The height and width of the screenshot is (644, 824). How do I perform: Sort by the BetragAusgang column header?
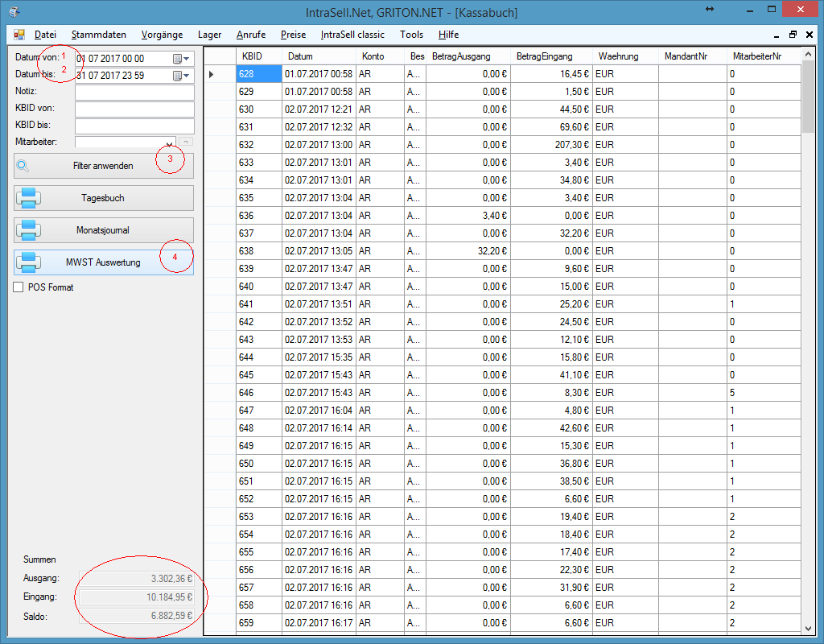pos(468,56)
